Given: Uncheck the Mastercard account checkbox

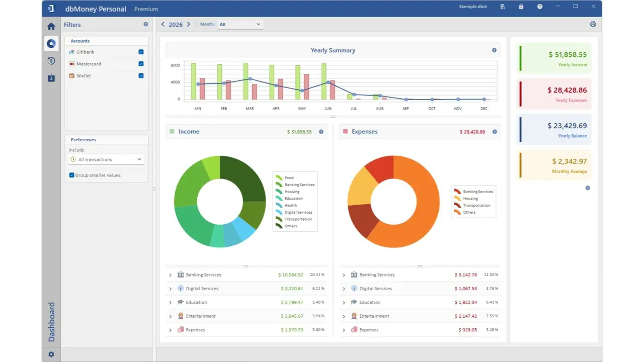Looking at the screenshot, I should [141, 64].
